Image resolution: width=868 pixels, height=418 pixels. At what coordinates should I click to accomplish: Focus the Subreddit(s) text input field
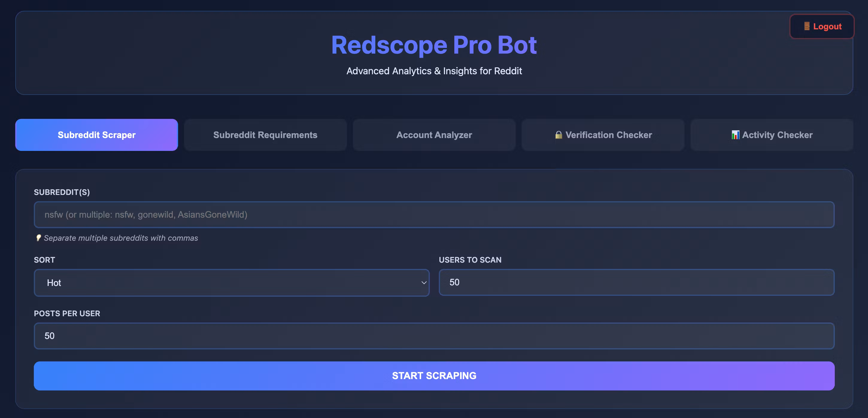434,215
